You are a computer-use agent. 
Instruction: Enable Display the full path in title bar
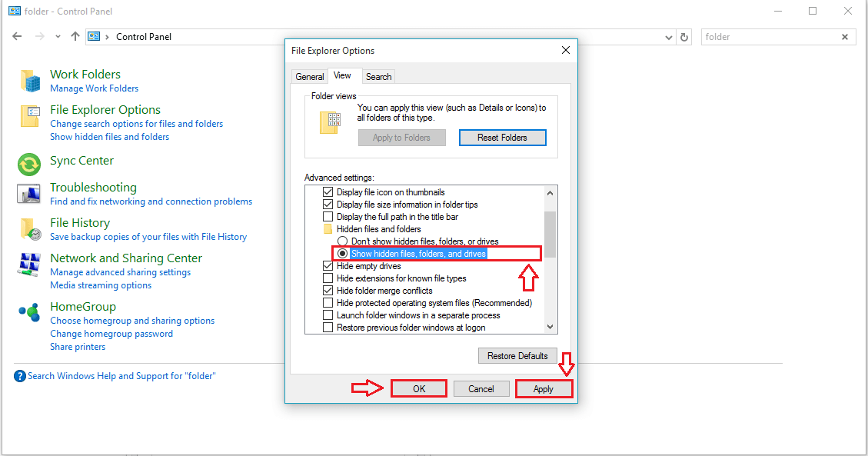(328, 216)
